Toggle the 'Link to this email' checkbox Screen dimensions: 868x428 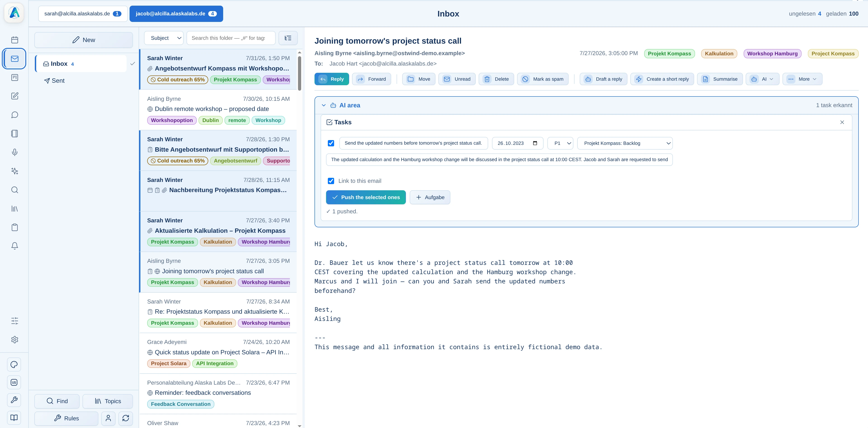[331, 181]
